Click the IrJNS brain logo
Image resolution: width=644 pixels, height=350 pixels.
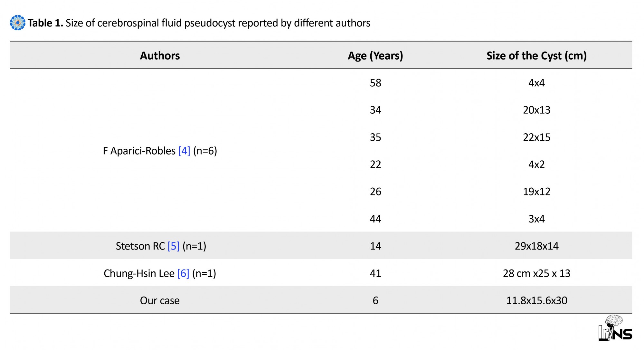pos(615,328)
